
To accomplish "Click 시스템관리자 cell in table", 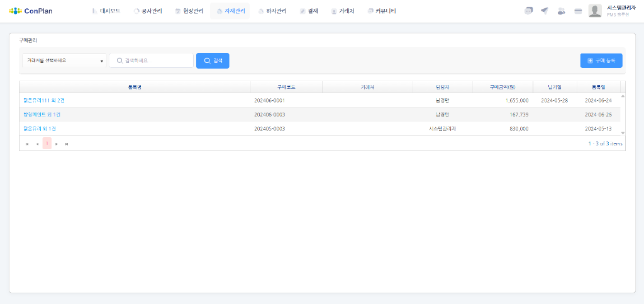I will [x=442, y=128].
